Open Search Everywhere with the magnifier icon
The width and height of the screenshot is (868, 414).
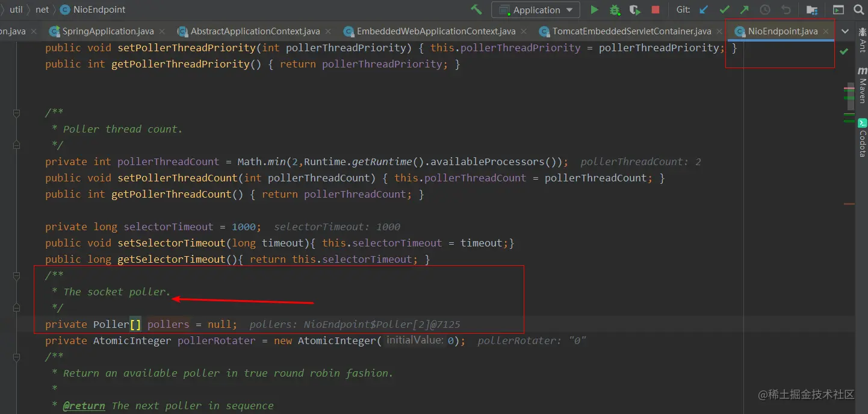pyautogui.click(x=859, y=10)
